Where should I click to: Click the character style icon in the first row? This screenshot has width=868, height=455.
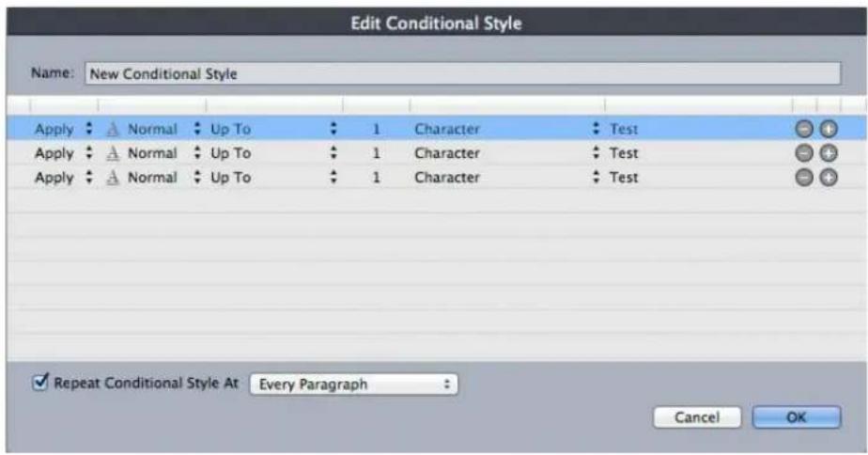(113, 129)
